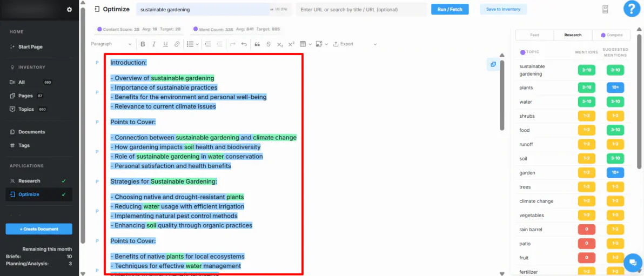Viewport: 644px width, 276px height.
Task: Switch to the Research tab
Action: pos(573,35)
